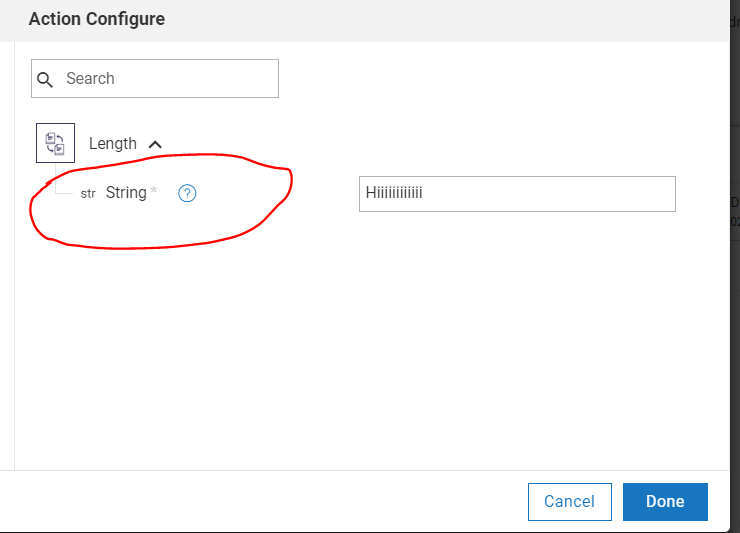Focus the Search input field
The height and width of the screenshot is (533, 740).
[x=155, y=78]
